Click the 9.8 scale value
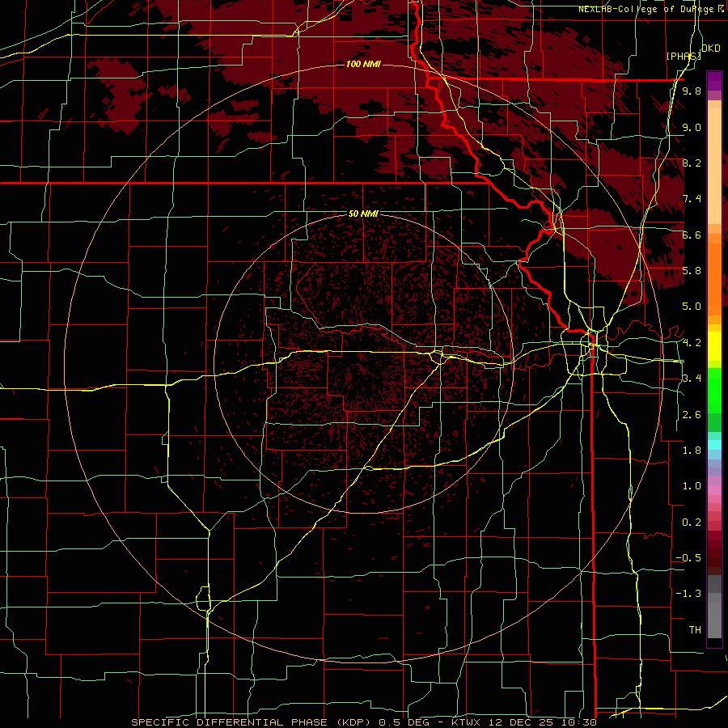728x728 pixels. point(692,91)
